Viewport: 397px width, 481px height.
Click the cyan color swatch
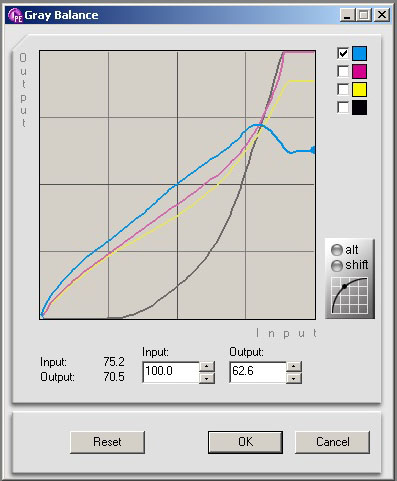pos(359,53)
